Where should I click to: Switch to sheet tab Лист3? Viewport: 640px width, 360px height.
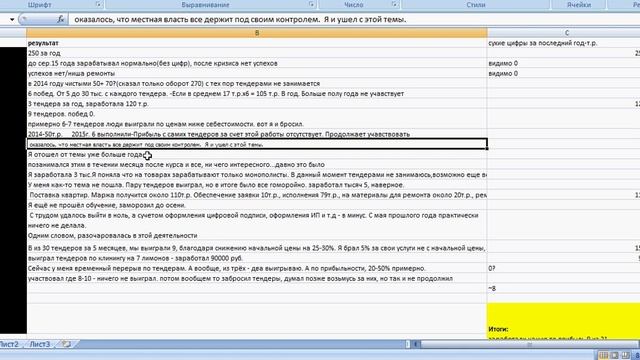[40, 344]
